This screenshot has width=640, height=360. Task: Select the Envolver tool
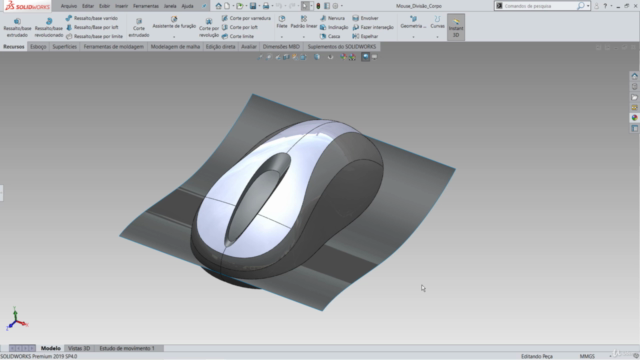[x=365, y=18]
